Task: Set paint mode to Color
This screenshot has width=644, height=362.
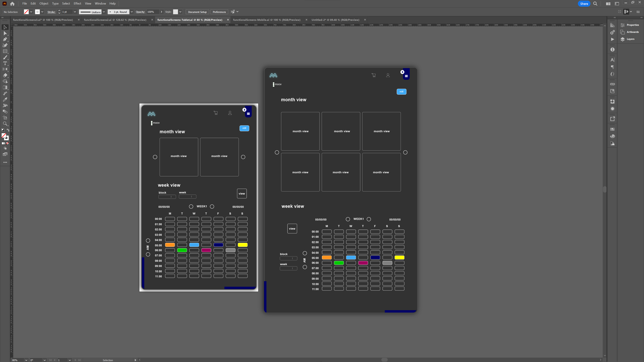Action: [3, 143]
